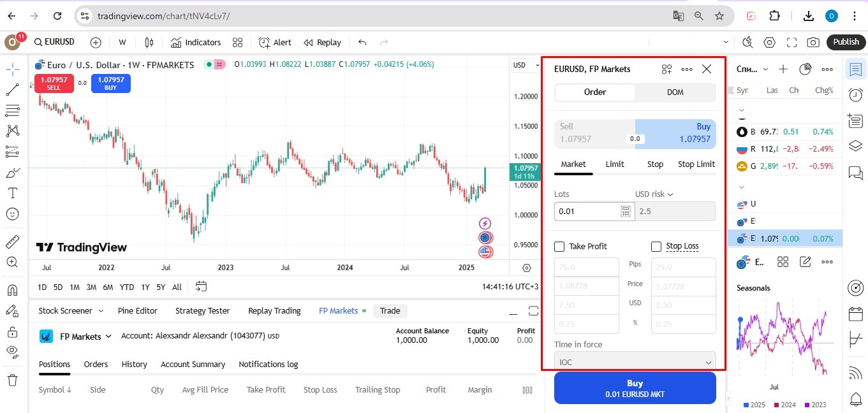The image size is (868, 413).
Task: Open the Notifications log tab
Action: (268, 364)
